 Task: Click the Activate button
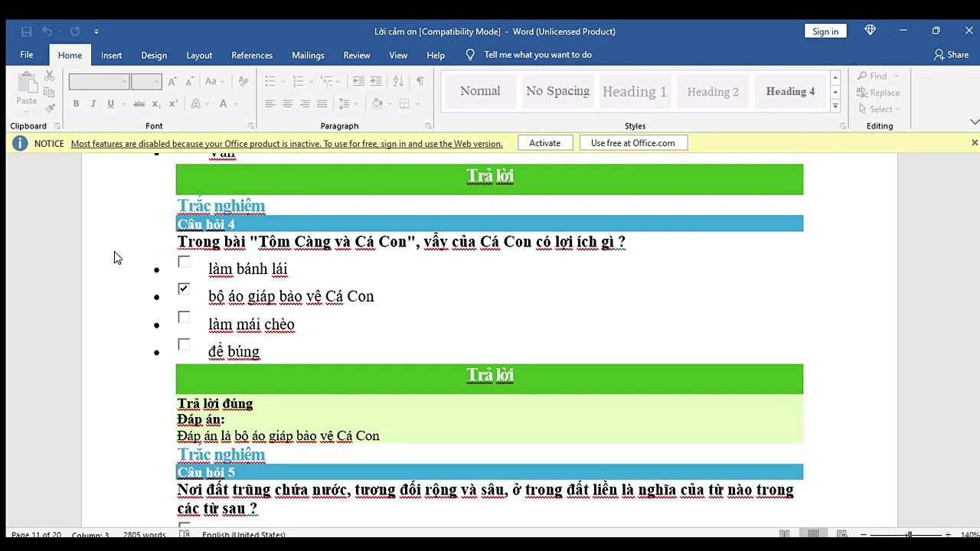coord(545,143)
